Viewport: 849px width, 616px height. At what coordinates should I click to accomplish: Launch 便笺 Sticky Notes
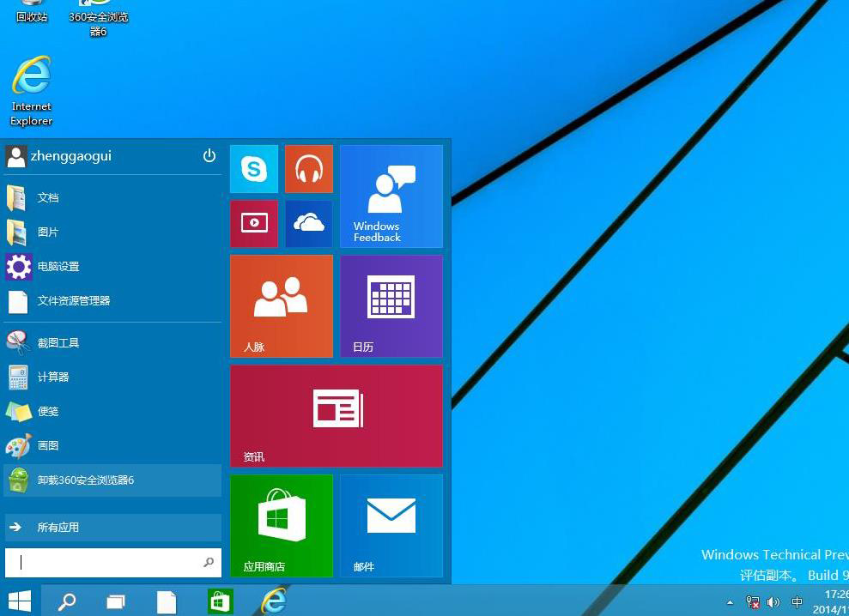point(112,412)
